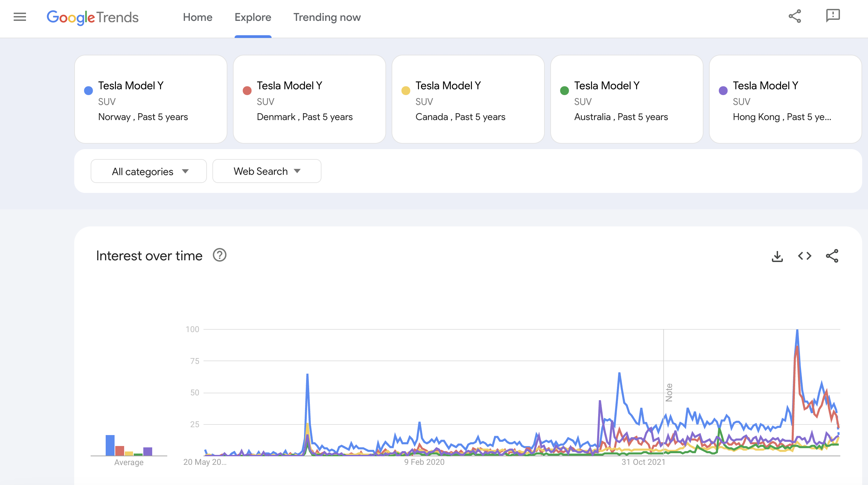
Task: Switch to the Home tab
Action: tap(198, 17)
